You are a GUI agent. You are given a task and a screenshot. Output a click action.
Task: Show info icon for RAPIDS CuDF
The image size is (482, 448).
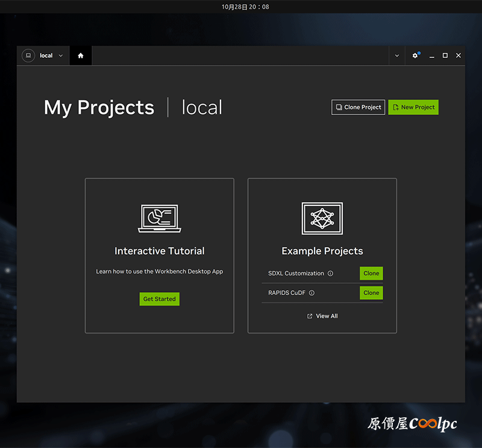pos(311,293)
